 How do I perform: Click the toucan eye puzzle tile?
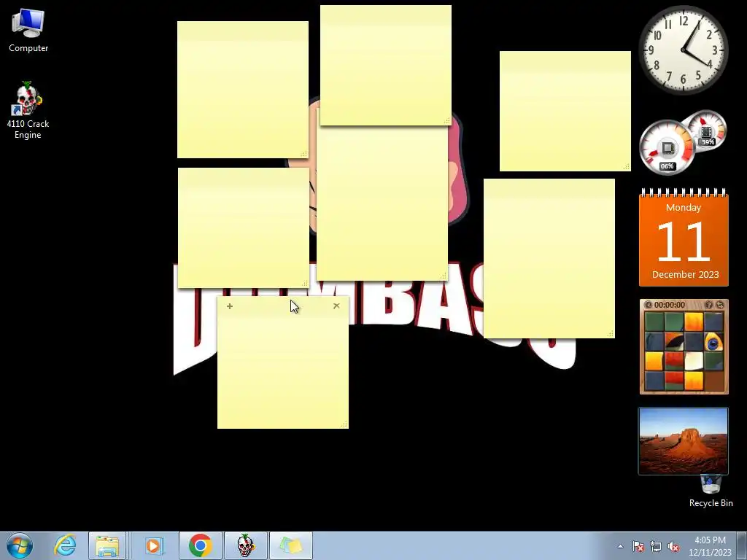coord(713,341)
